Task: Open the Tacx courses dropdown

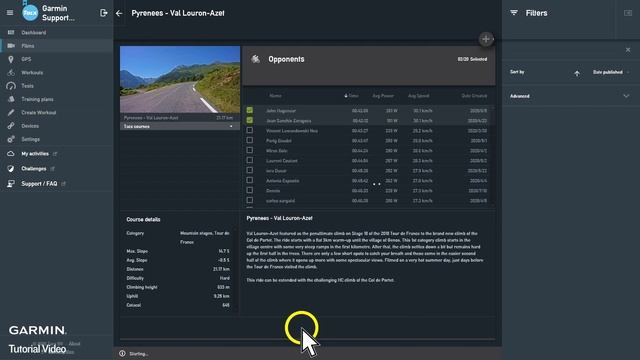Action: (x=180, y=127)
